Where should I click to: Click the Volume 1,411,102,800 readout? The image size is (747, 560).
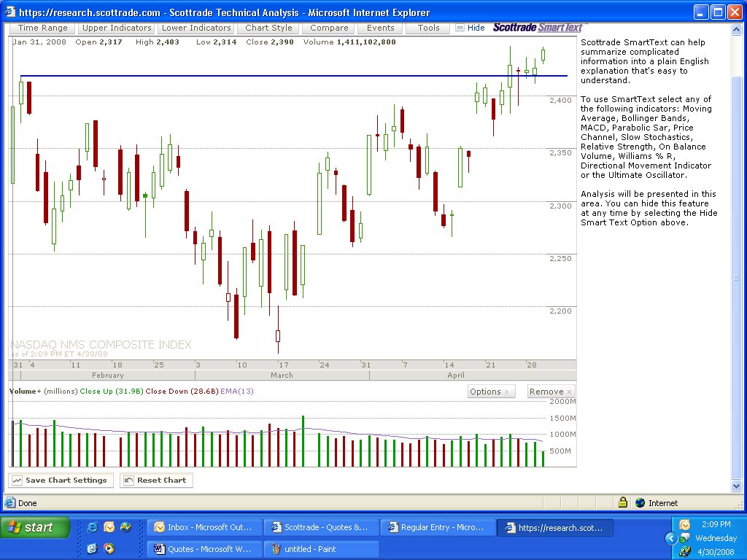(349, 42)
